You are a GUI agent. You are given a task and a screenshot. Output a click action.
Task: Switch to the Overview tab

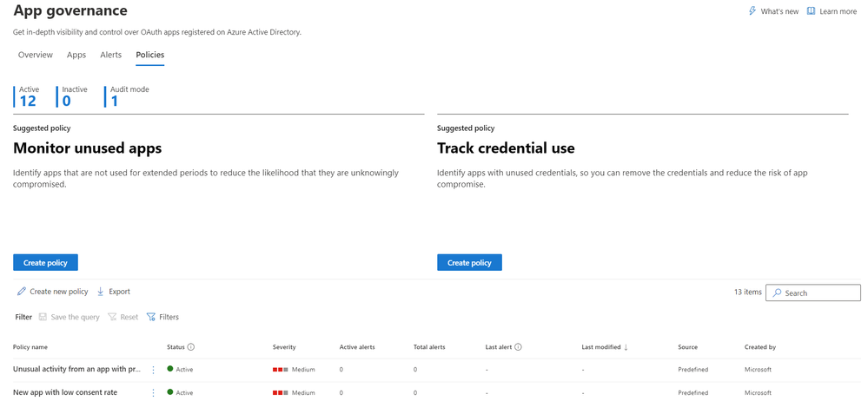coord(36,55)
